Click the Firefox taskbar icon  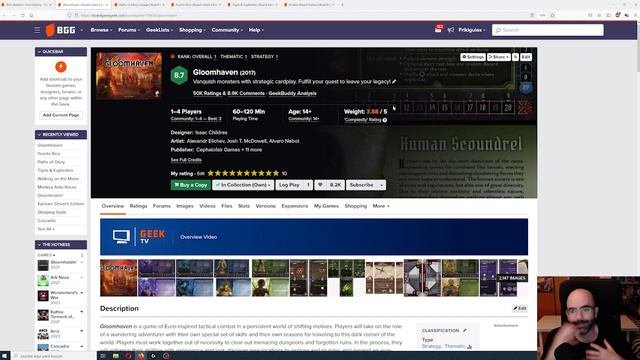pyautogui.click(x=141, y=356)
